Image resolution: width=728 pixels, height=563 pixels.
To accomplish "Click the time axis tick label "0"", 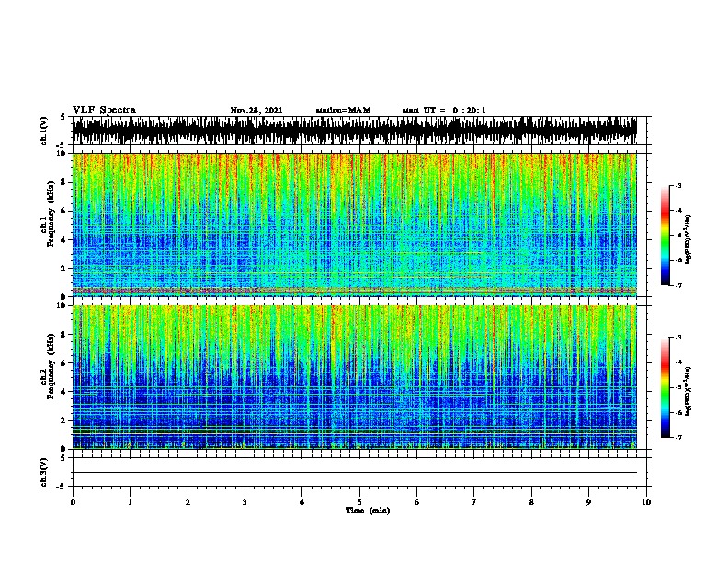I will tap(73, 502).
